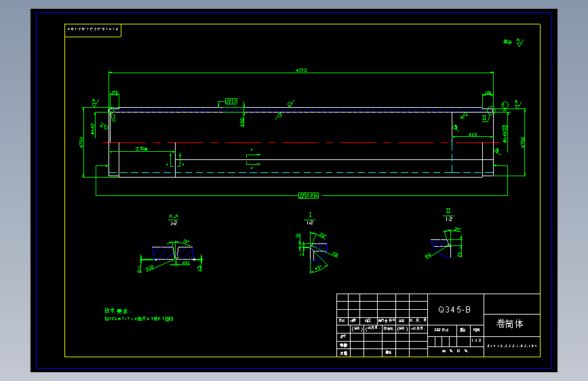Select the 20° angle in detail II
The width and height of the screenshot is (588, 381).
pos(458,229)
